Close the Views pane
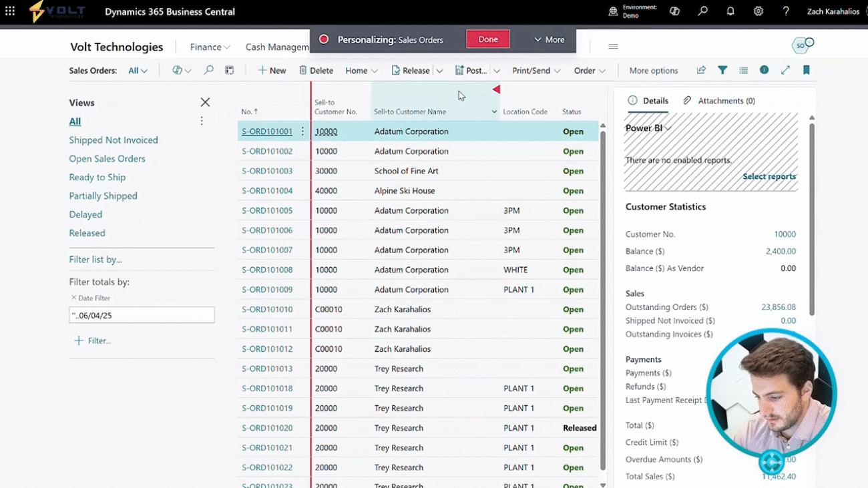868x488 pixels. point(205,102)
